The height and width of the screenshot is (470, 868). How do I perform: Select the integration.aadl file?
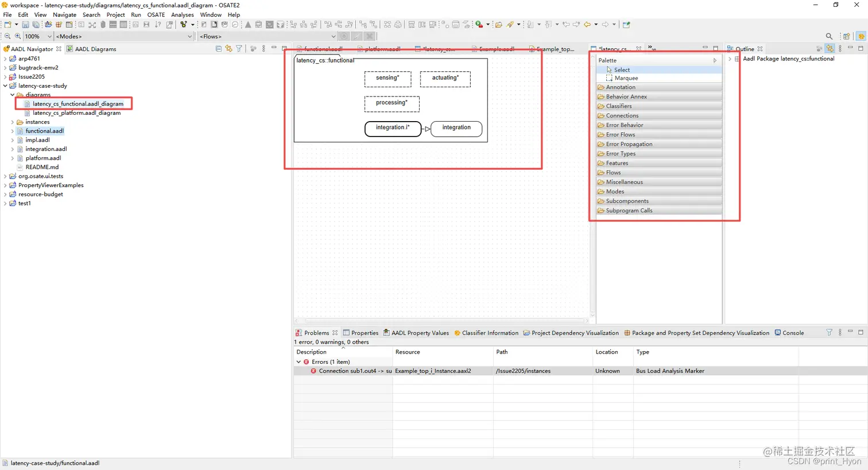46,149
